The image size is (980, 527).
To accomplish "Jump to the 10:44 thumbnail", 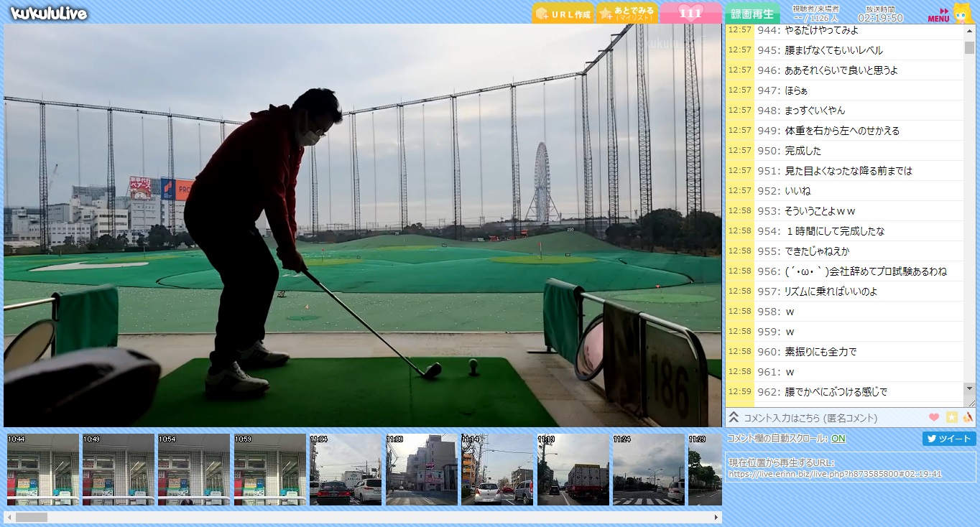I will (43, 470).
